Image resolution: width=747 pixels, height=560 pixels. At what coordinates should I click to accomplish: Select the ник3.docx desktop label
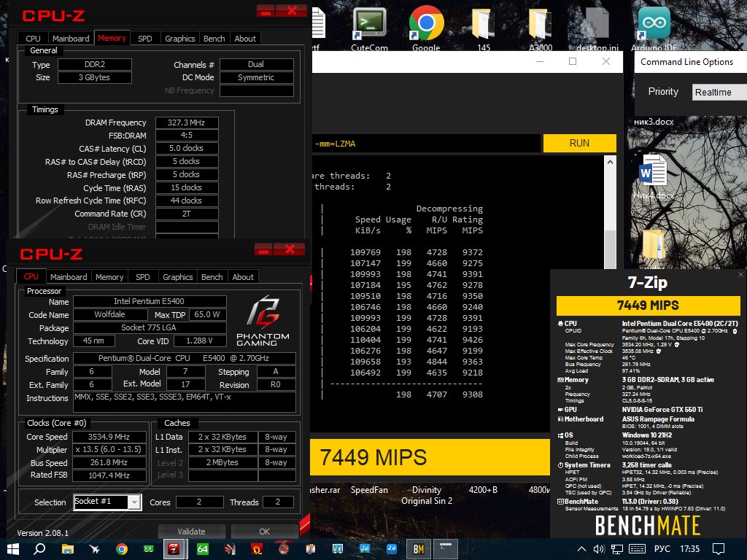click(654, 122)
